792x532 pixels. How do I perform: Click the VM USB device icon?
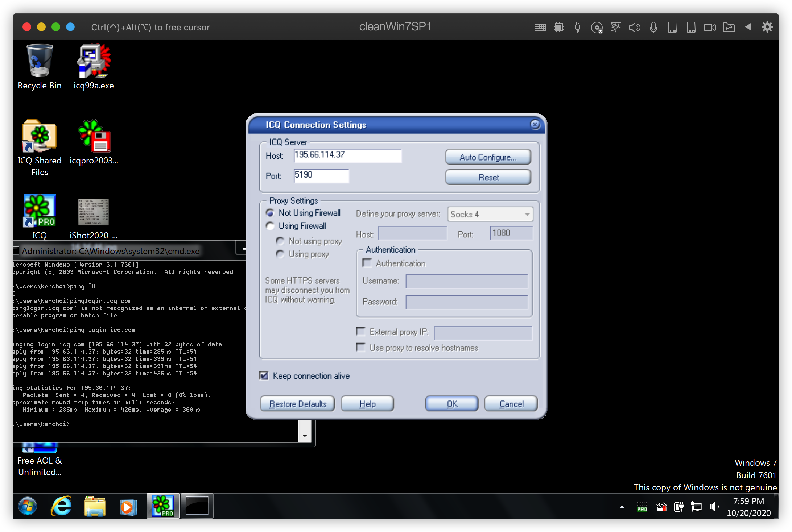pyautogui.click(x=578, y=27)
